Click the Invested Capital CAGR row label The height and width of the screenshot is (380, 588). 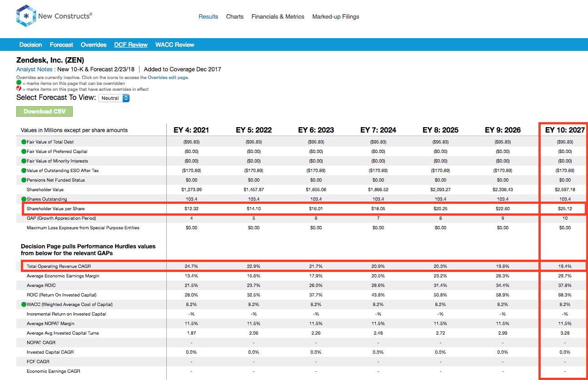click(50, 352)
